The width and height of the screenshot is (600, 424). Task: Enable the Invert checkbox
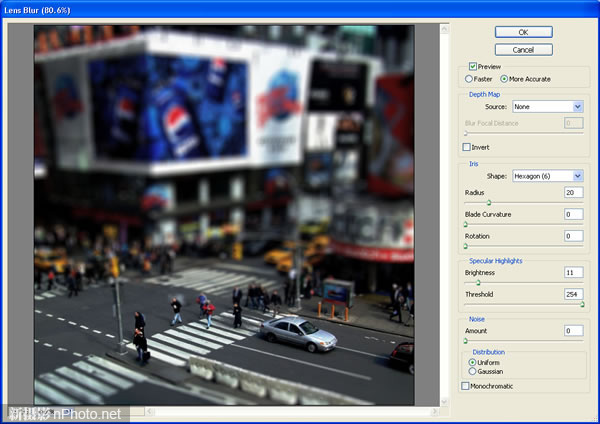tap(466, 147)
